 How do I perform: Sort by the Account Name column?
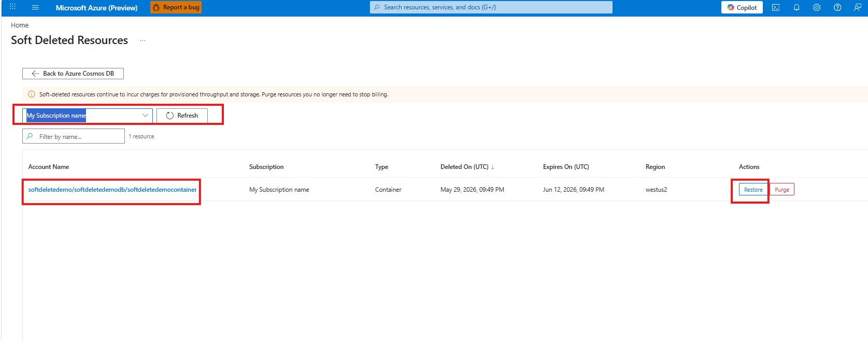(x=49, y=167)
